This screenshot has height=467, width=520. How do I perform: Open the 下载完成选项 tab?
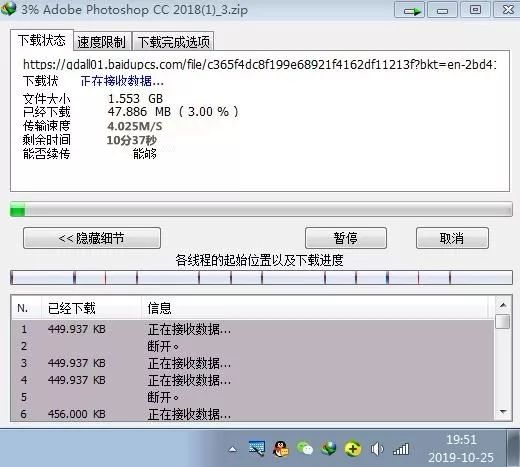coord(173,42)
